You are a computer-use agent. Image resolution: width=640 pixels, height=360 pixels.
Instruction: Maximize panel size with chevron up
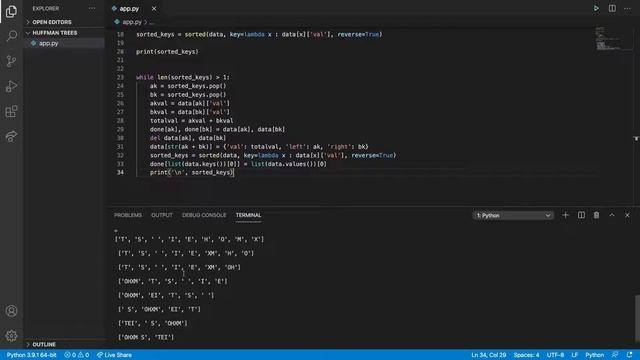click(612, 215)
